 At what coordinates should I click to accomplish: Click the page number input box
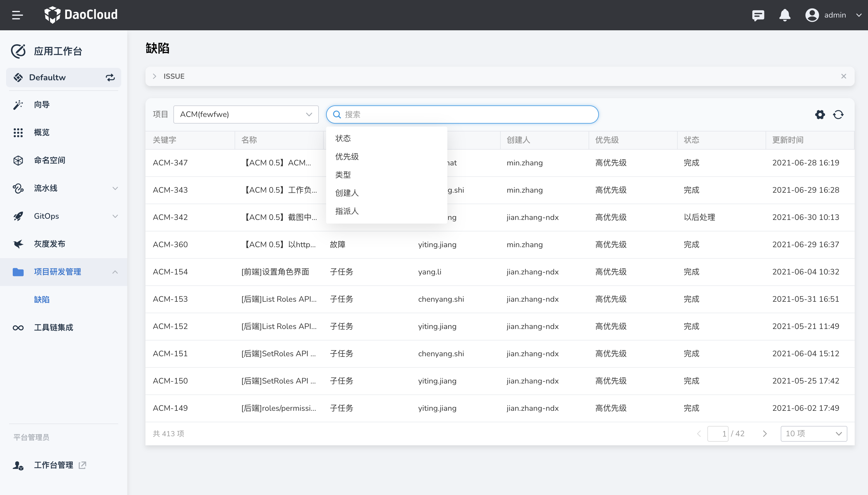click(x=718, y=434)
